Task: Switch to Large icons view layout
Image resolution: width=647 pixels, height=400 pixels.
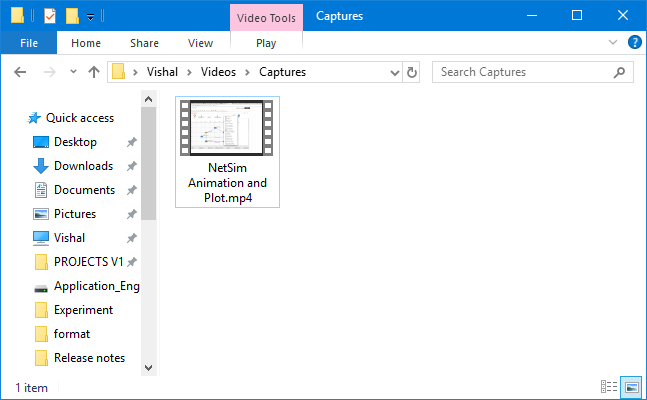Action: 631,387
